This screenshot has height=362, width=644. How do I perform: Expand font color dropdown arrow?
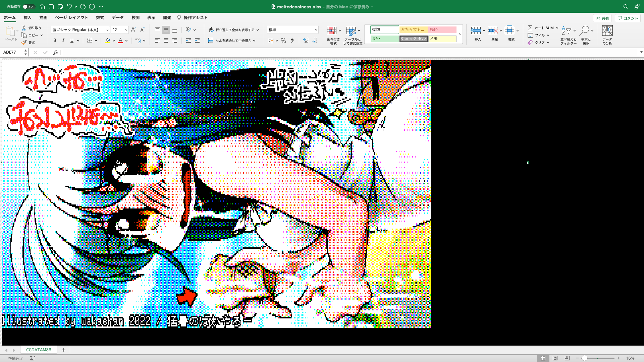click(126, 41)
